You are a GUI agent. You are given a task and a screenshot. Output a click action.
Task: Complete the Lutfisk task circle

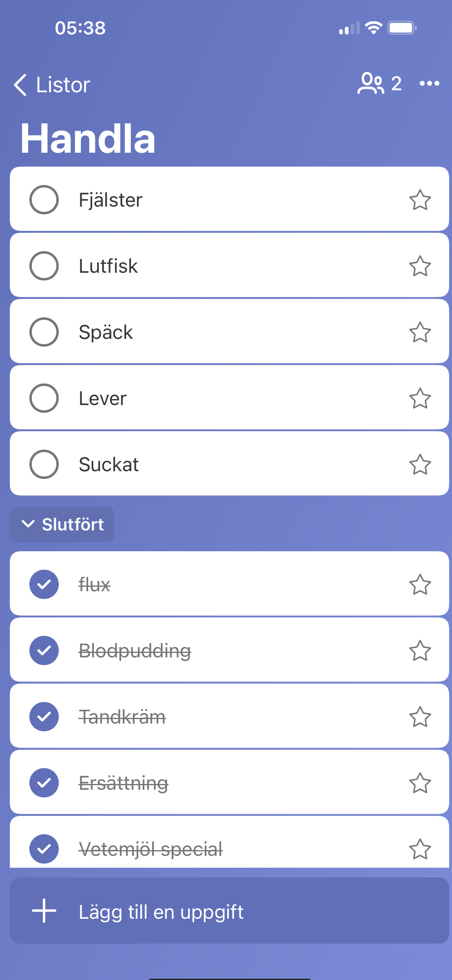44,266
